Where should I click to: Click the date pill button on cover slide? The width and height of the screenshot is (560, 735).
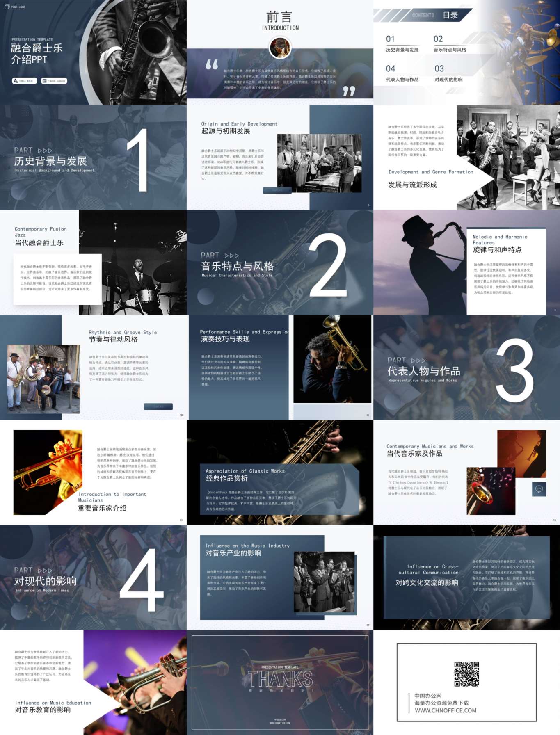click(x=54, y=81)
